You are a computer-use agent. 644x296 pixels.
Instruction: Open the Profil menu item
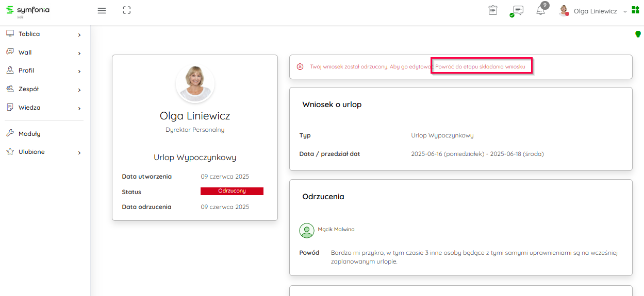pos(44,71)
